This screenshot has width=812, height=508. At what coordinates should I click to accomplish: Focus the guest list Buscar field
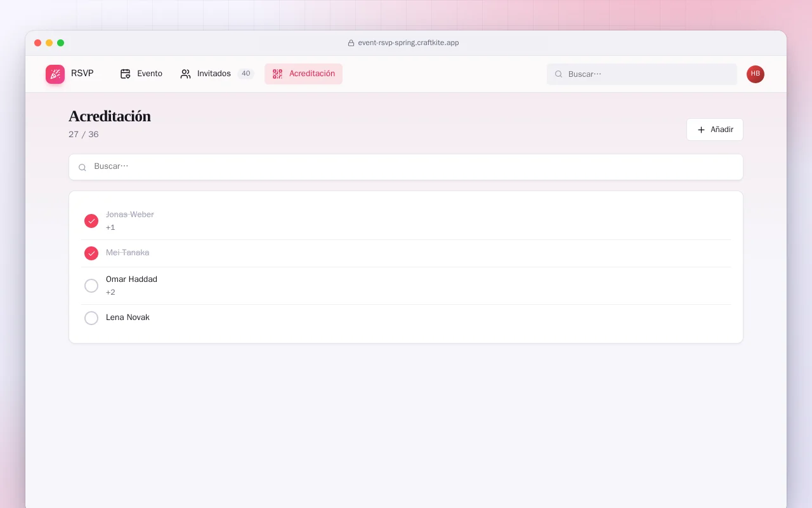tap(406, 167)
